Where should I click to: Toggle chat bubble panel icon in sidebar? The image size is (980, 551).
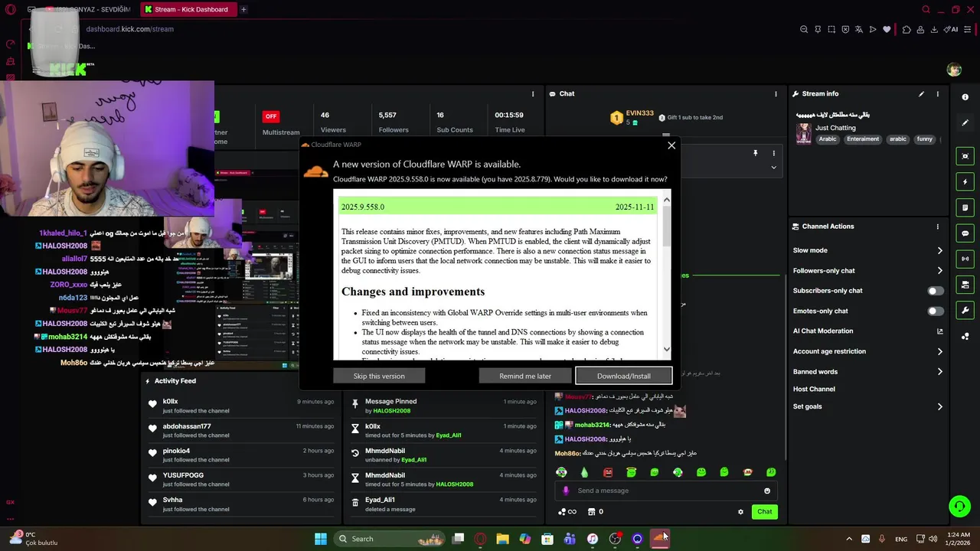[965, 233]
